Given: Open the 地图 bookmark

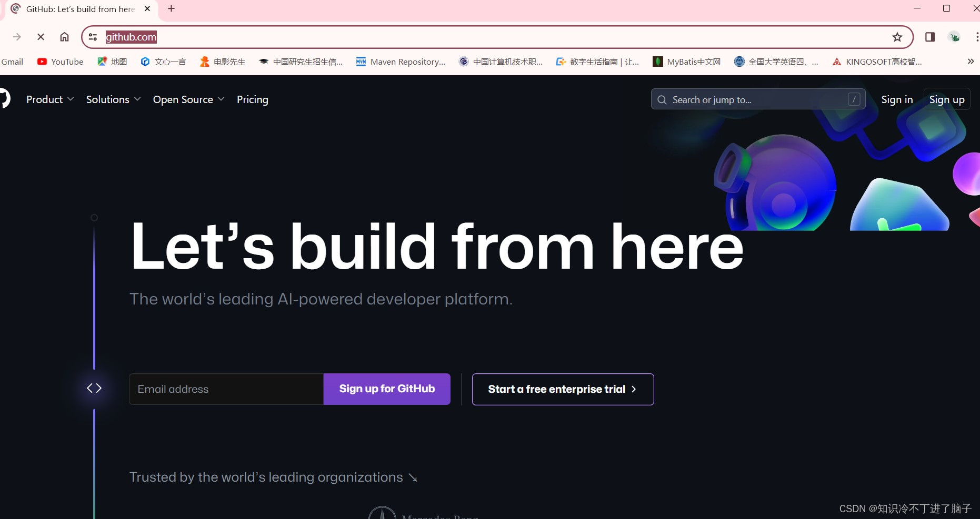Looking at the screenshot, I should point(113,62).
